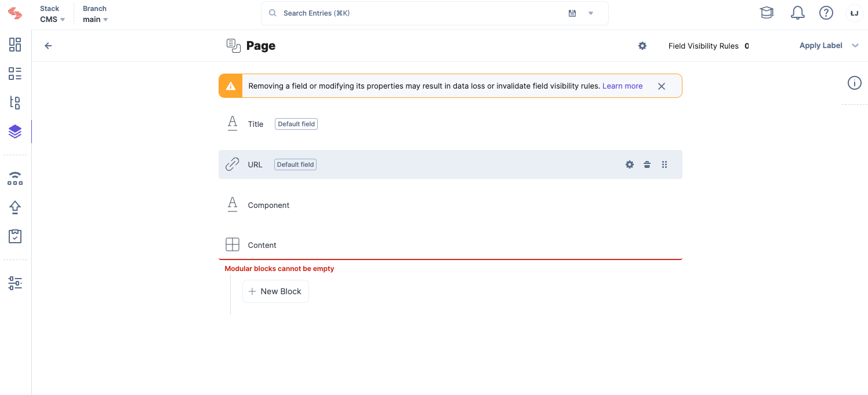868x395 pixels.
Task: Expand the Stack CMS dropdown
Action: pyautogui.click(x=52, y=19)
